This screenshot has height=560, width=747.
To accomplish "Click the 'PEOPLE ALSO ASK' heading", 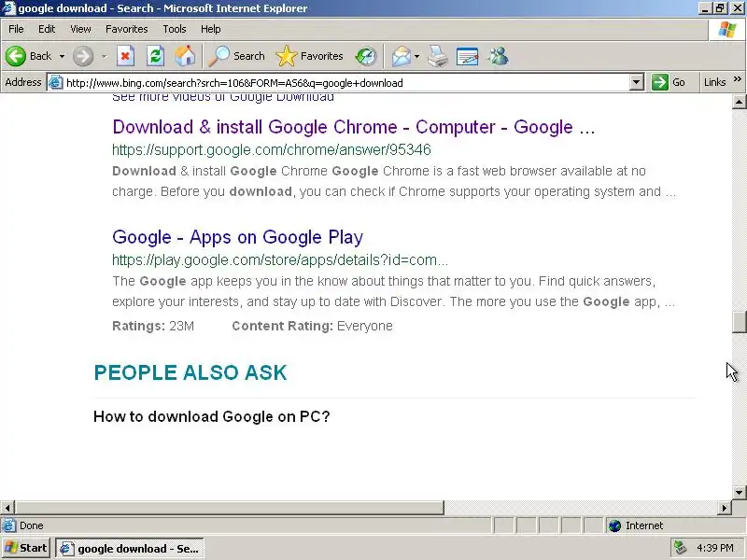I will click(x=190, y=372).
